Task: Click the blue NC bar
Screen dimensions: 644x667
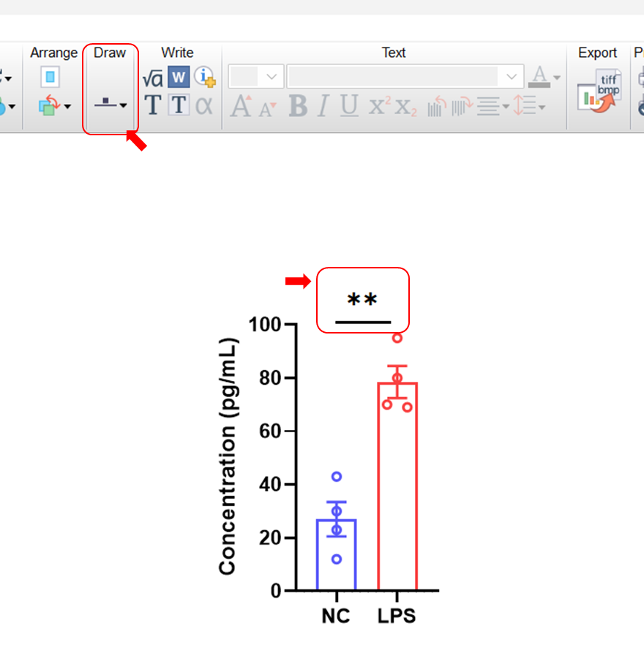Action: tap(336, 554)
